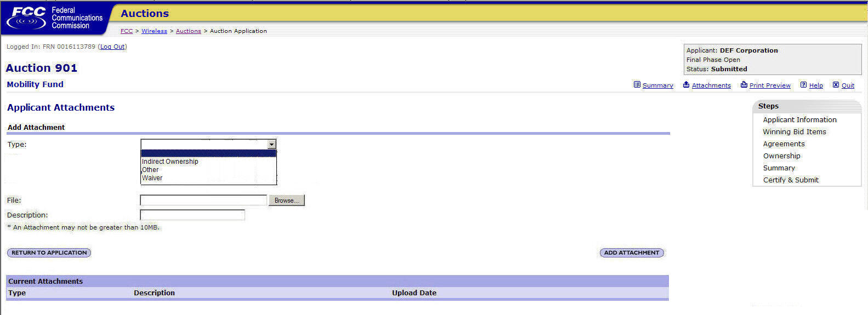Viewport: 868px width, 315px height.
Task: Open the Wireless breadcrumb link
Action: click(x=154, y=31)
